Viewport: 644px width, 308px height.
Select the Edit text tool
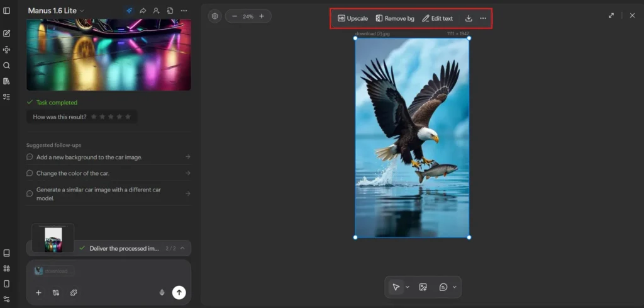pos(437,18)
